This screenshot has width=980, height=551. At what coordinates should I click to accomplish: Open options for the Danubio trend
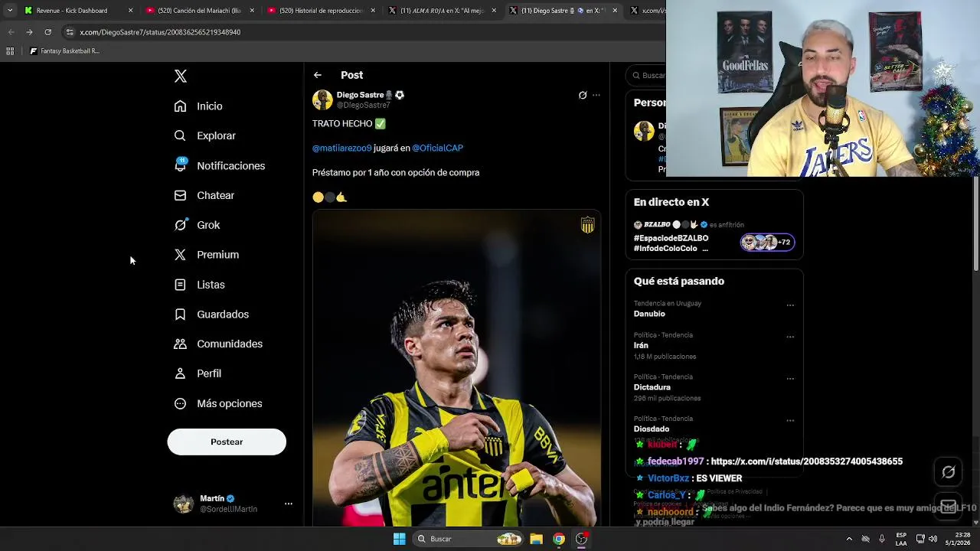coord(790,305)
